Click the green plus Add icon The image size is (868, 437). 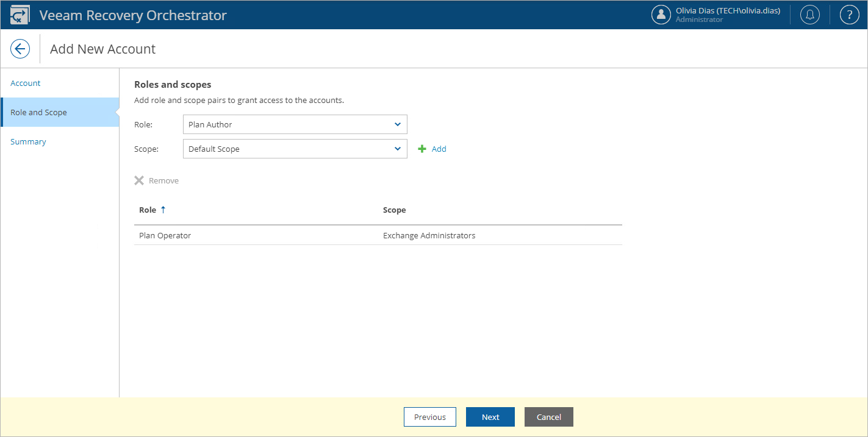421,148
